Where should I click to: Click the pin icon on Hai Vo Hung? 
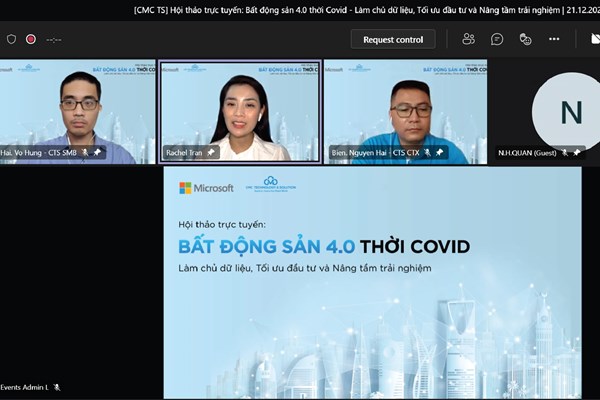click(x=97, y=152)
